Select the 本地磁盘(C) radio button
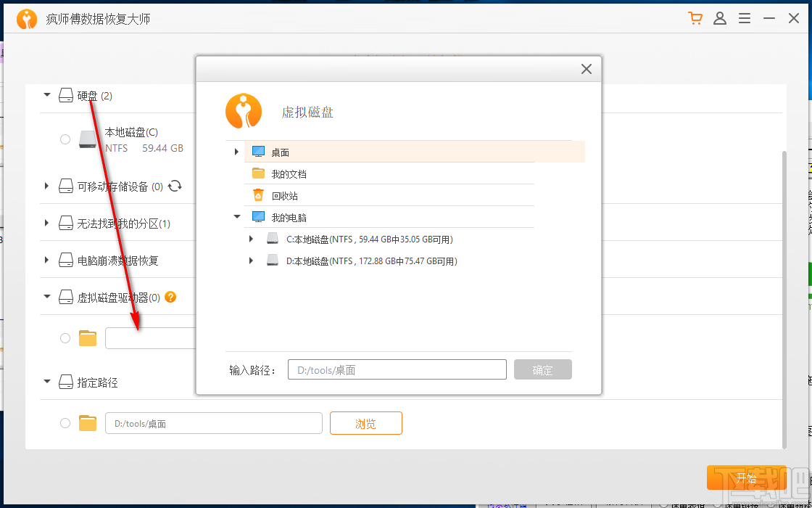The width and height of the screenshot is (812, 508). point(65,139)
